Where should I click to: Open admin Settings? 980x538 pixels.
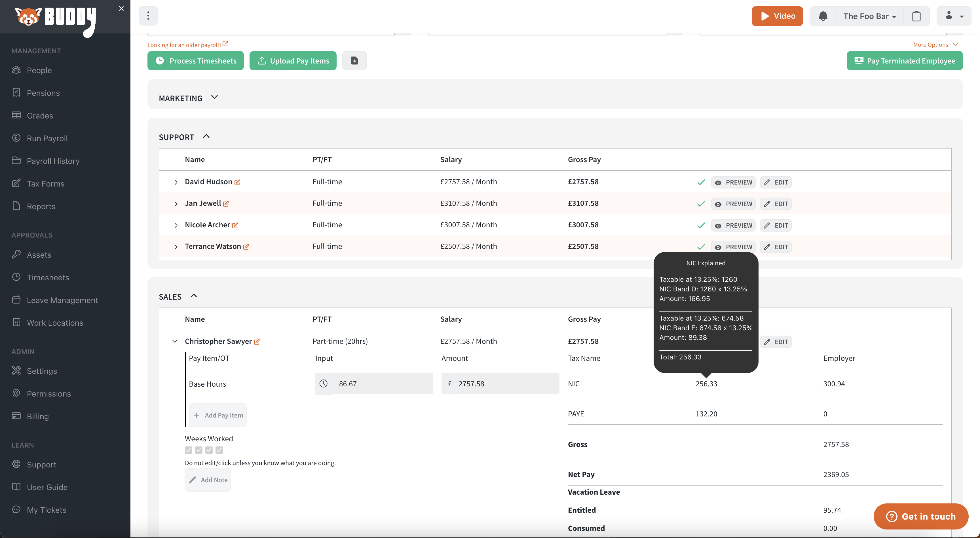pos(42,371)
